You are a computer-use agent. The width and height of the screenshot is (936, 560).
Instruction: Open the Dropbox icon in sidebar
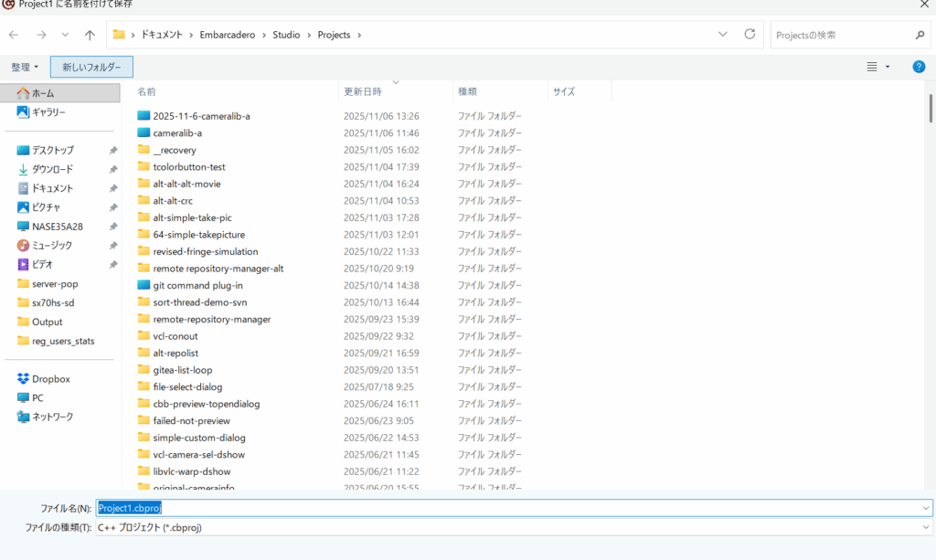[24, 378]
